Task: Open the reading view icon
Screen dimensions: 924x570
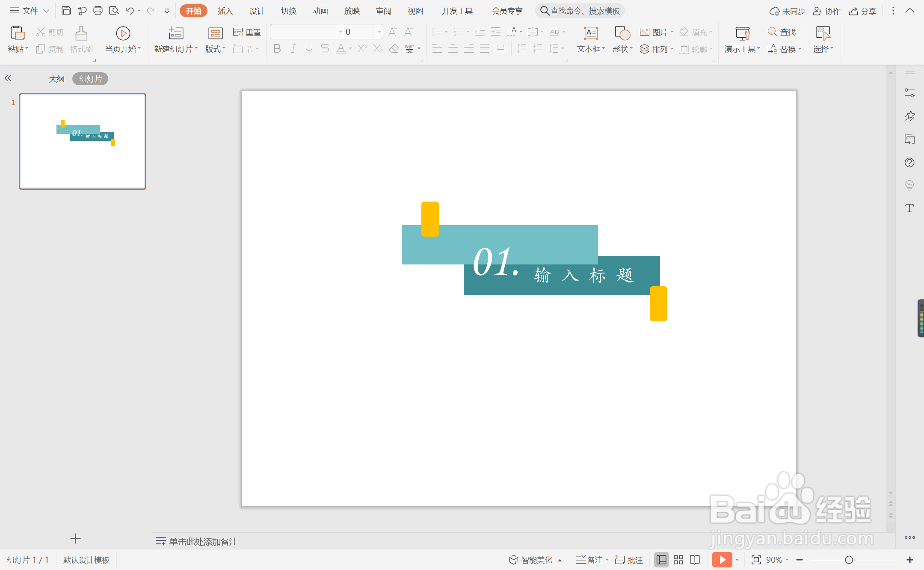Action: pyautogui.click(x=695, y=560)
